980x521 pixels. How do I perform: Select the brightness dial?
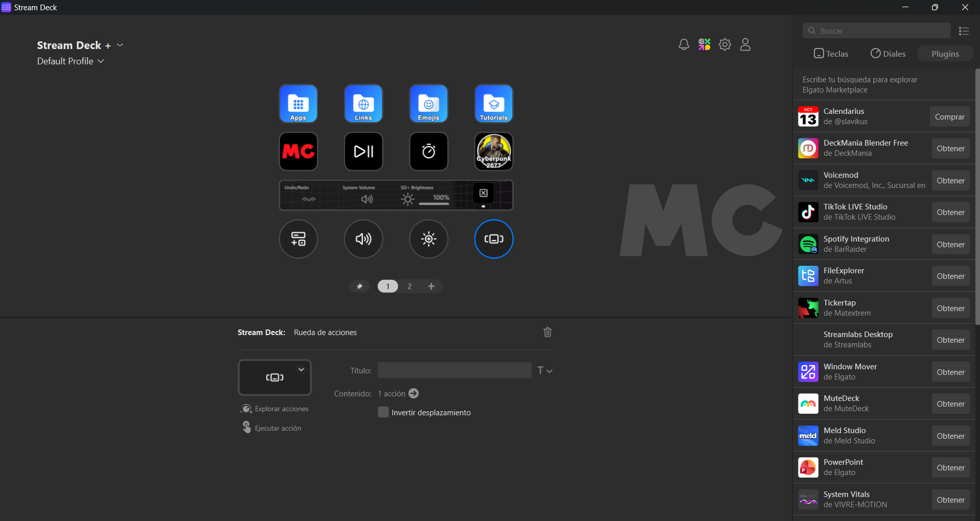tap(428, 239)
